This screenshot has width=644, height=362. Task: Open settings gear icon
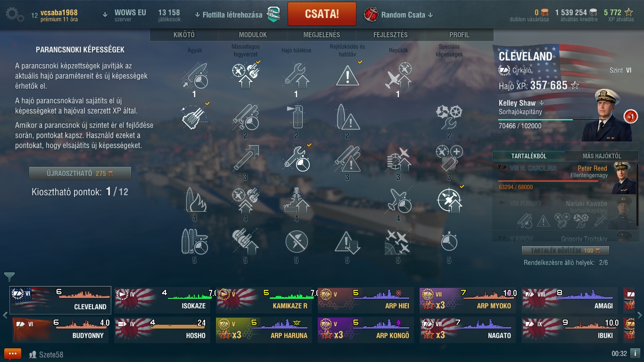(x=14, y=15)
